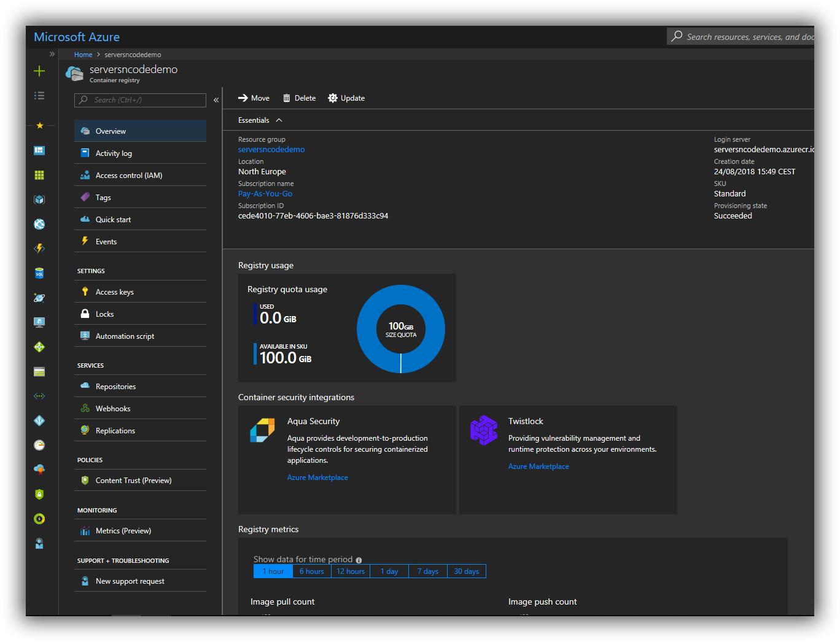Open New support request menu item
The image size is (840, 642).
click(x=140, y=581)
